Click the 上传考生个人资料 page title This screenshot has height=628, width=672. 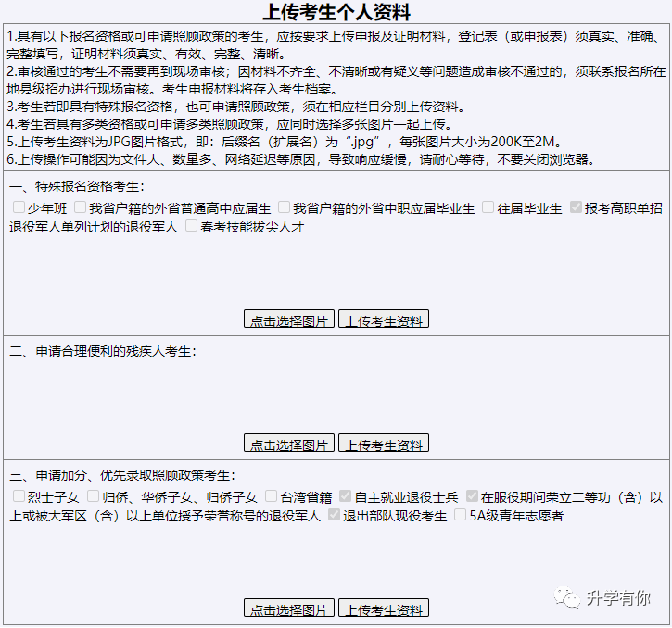pyautogui.click(x=337, y=12)
